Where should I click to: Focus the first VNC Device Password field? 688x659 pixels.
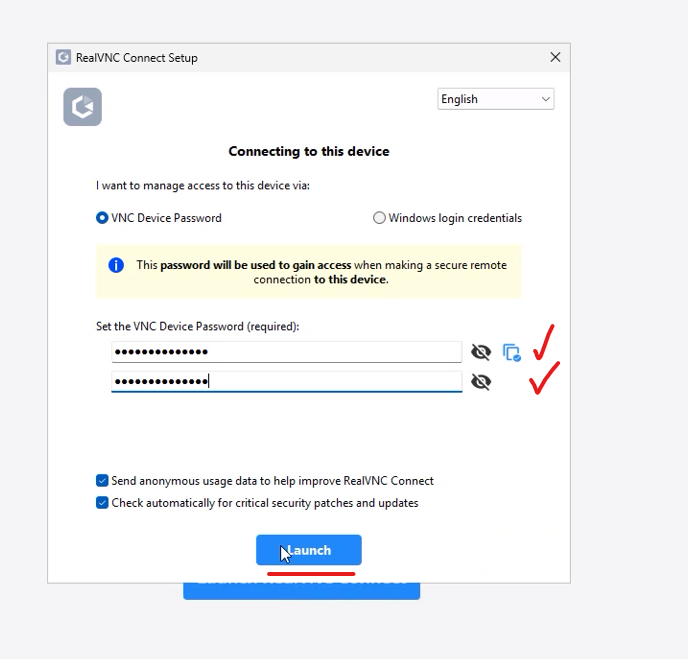click(x=287, y=352)
